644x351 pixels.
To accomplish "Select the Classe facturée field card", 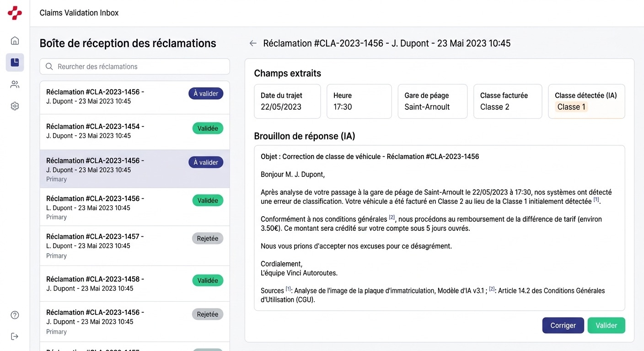I will click(508, 101).
